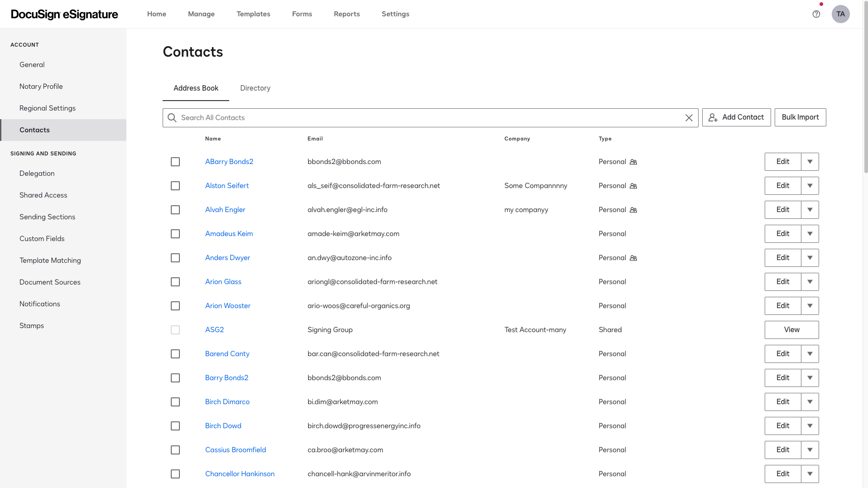This screenshot has height=488, width=868.
Task: Click the shared people icon in Alvah Engler row
Action: (633, 210)
